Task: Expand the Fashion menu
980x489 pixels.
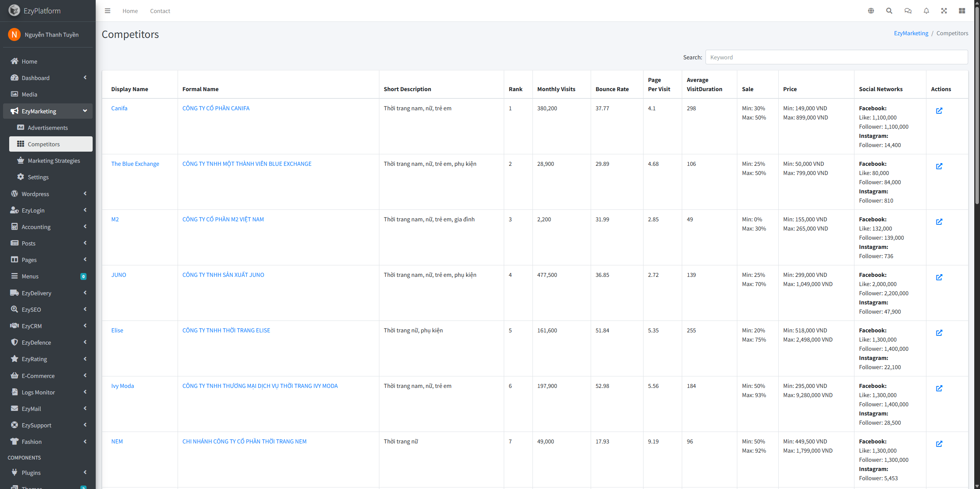Action: click(48, 442)
